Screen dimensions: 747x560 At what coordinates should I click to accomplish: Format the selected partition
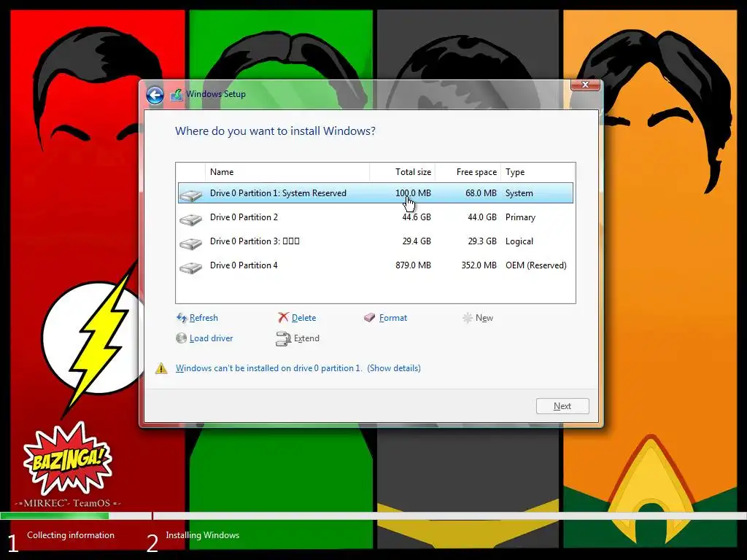pos(393,318)
